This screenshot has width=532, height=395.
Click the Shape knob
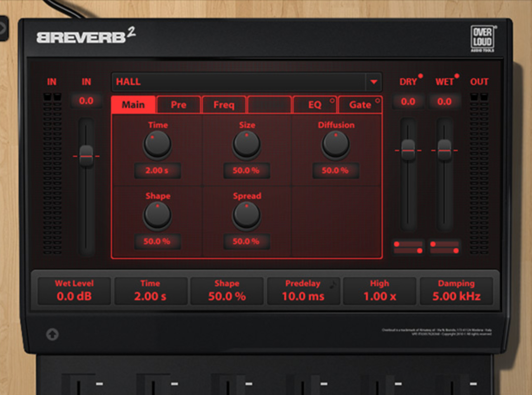(x=157, y=215)
